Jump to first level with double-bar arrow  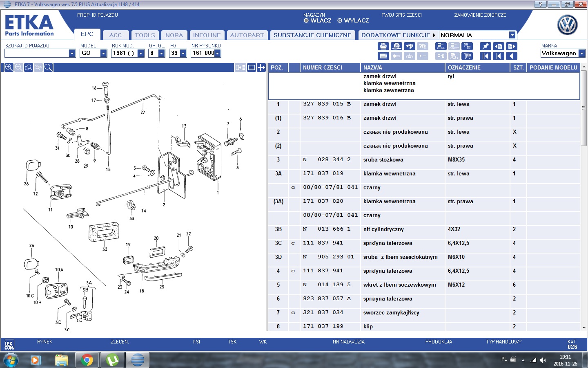point(485,56)
